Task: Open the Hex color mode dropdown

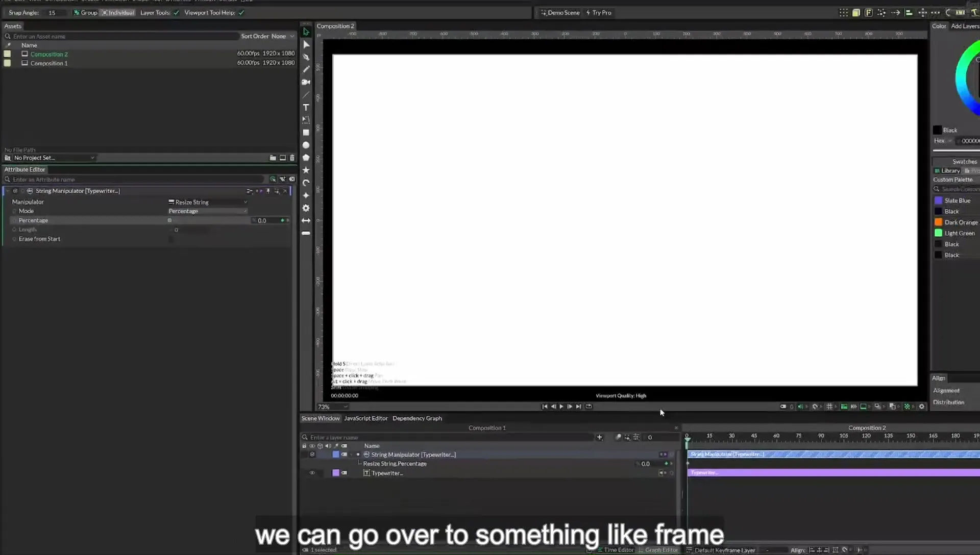Action: [943, 141]
